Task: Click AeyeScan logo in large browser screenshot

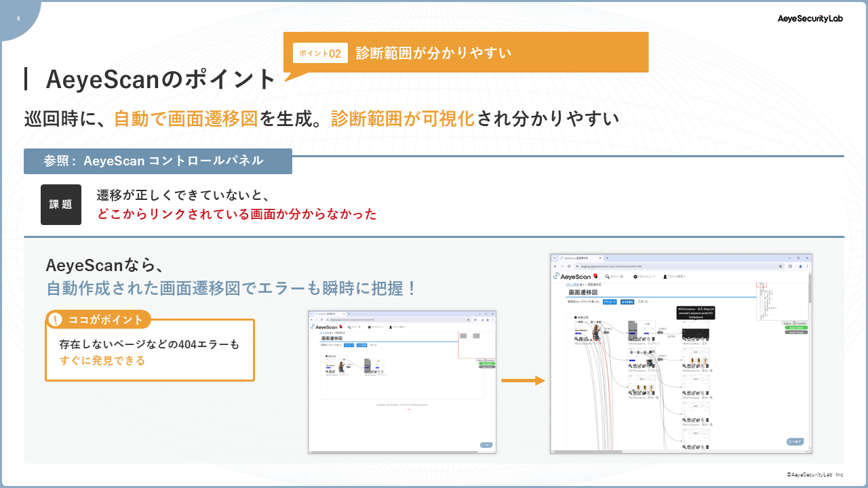Action: pos(572,277)
